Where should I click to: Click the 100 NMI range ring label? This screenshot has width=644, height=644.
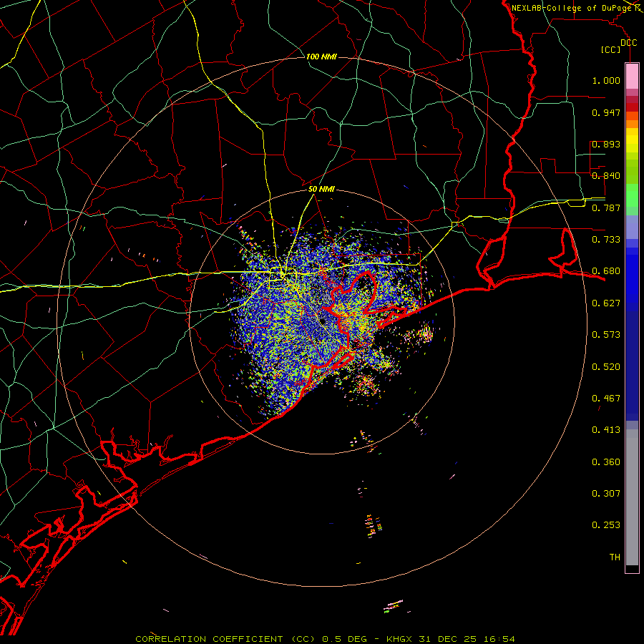tap(321, 57)
